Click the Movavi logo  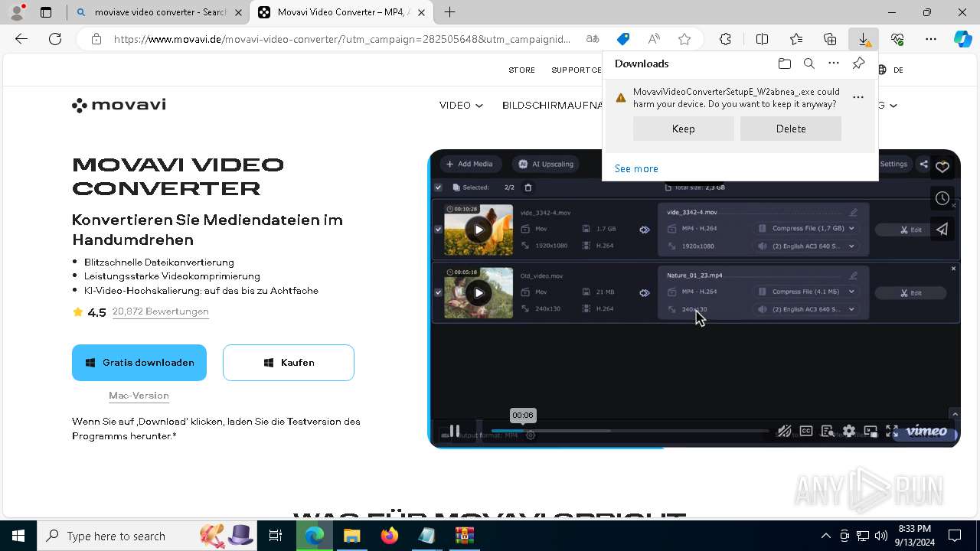[119, 105]
